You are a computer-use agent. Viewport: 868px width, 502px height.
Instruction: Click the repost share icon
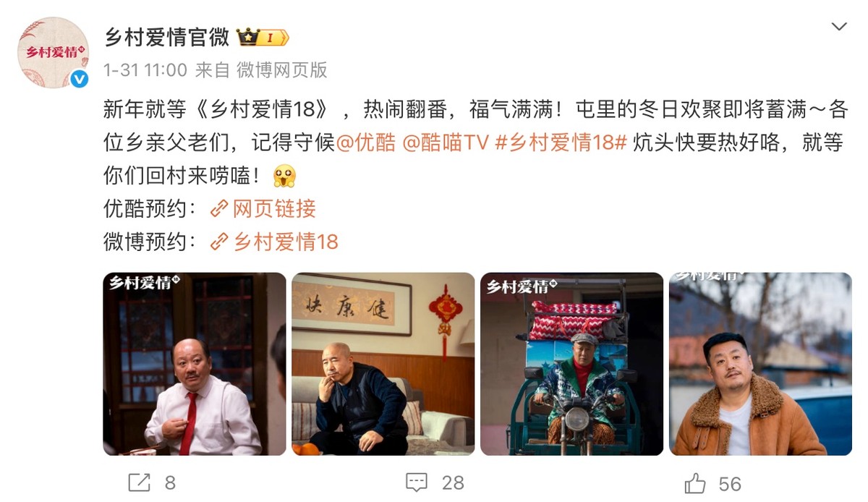tap(139, 482)
